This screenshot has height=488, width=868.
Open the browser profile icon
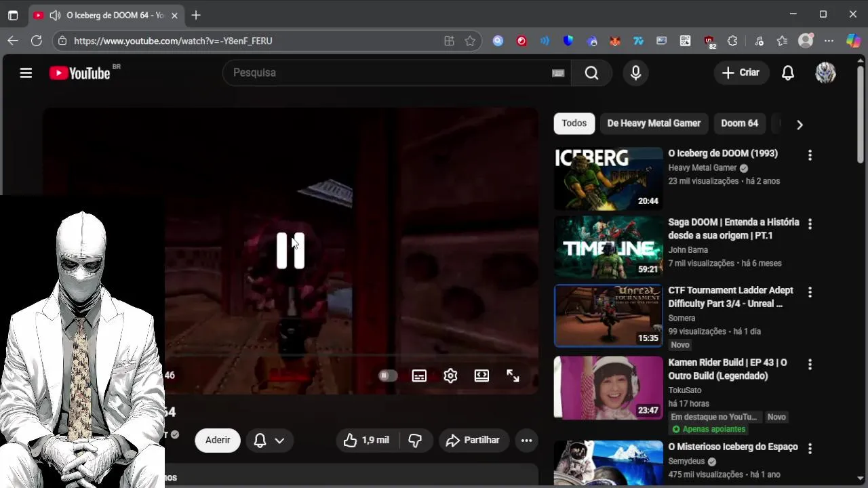(x=806, y=41)
